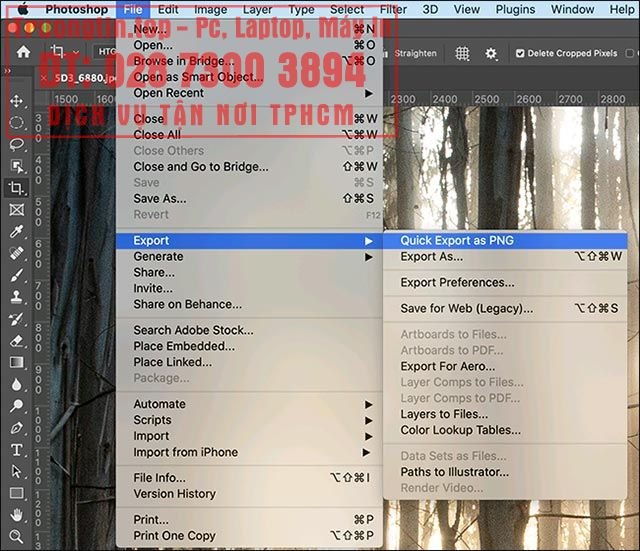This screenshot has height=551, width=640.
Task: Click the Export menu item
Action: [249, 240]
